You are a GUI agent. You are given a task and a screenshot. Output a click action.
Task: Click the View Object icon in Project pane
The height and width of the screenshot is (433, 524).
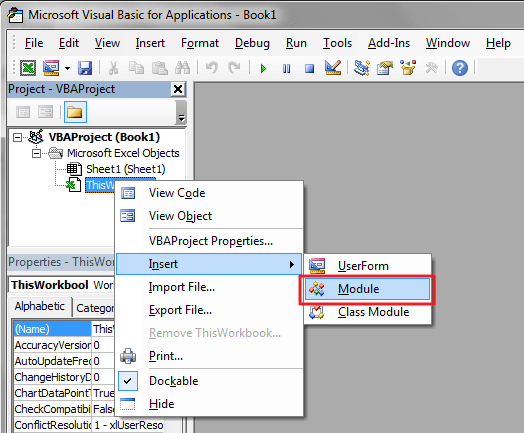(45, 112)
